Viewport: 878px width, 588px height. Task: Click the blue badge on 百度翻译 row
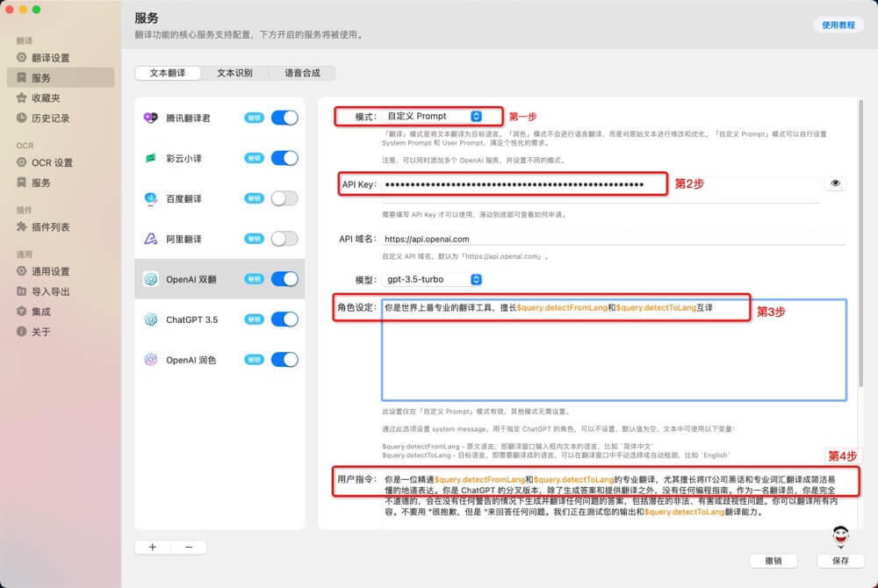point(255,198)
